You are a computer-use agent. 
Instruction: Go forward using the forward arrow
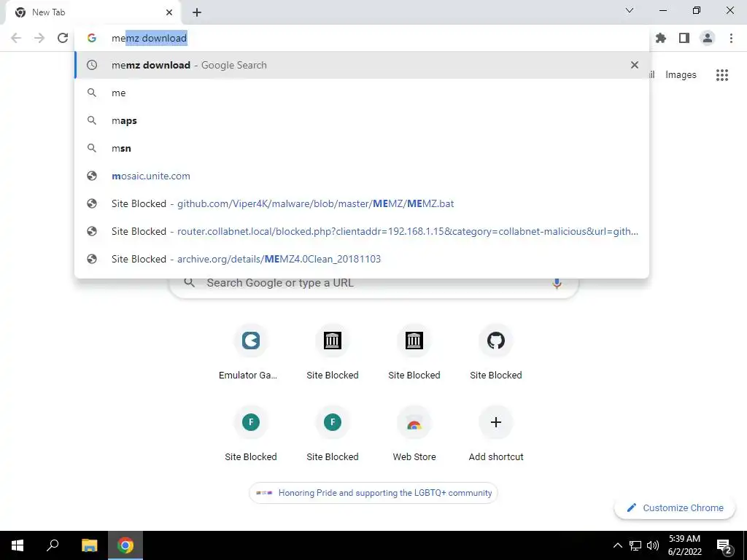coord(39,38)
